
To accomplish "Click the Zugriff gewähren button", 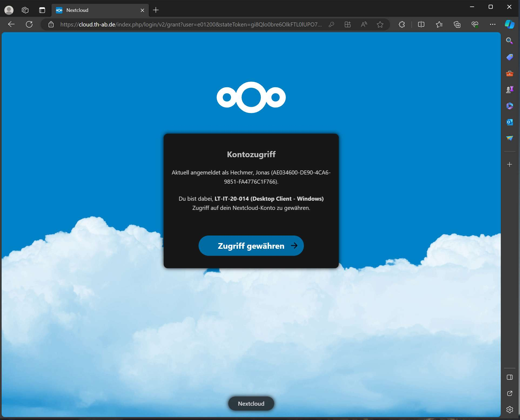I will (x=251, y=246).
